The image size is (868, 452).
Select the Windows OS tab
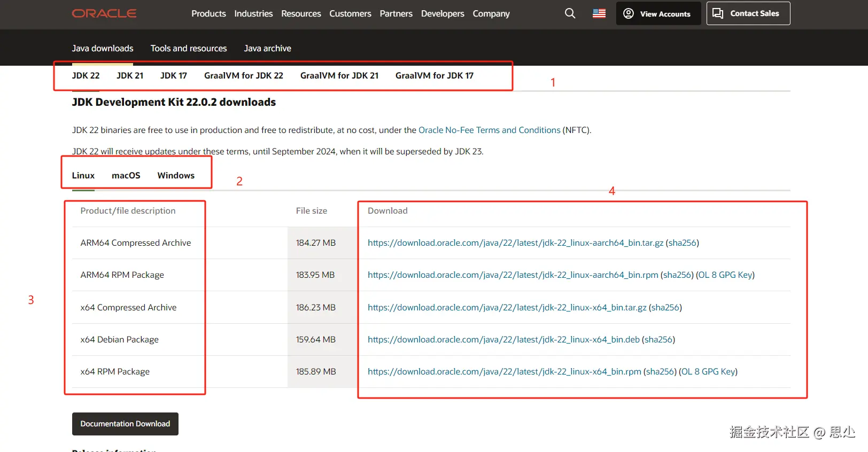[x=176, y=175]
